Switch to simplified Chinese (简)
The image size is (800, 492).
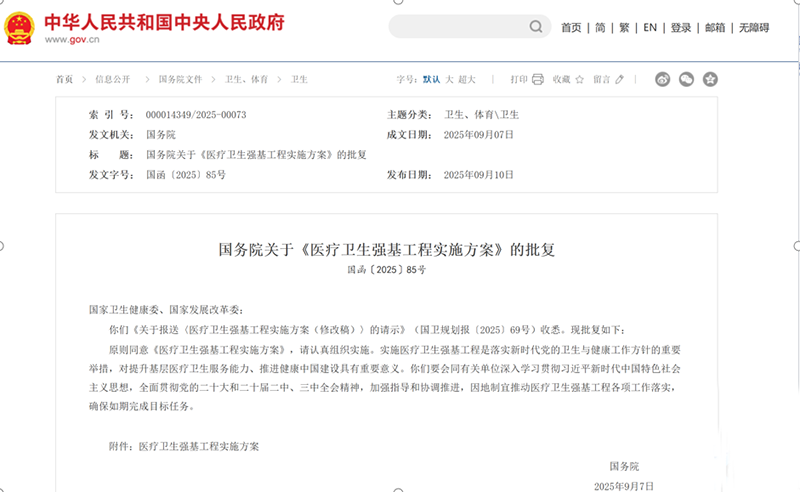pos(600,28)
